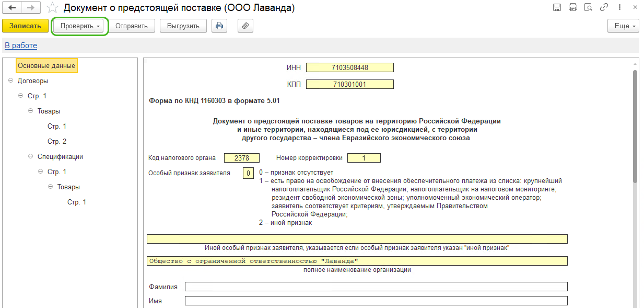Add document to favorites with star icon
Image resolution: width=644 pixels, height=308 pixels.
click(x=52, y=8)
